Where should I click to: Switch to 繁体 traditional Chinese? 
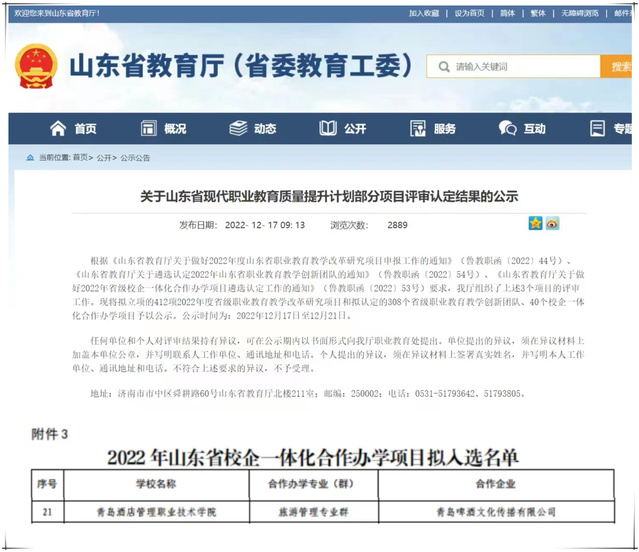tap(538, 13)
